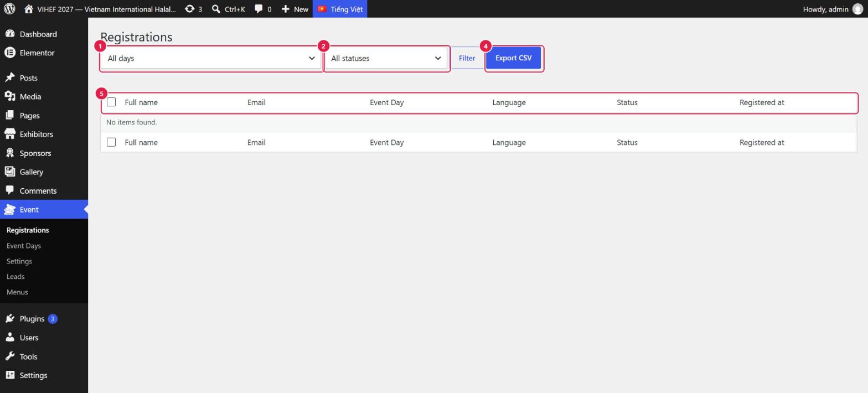This screenshot has width=868, height=393.
Task: Click the Plugins update count badge
Action: point(52,319)
